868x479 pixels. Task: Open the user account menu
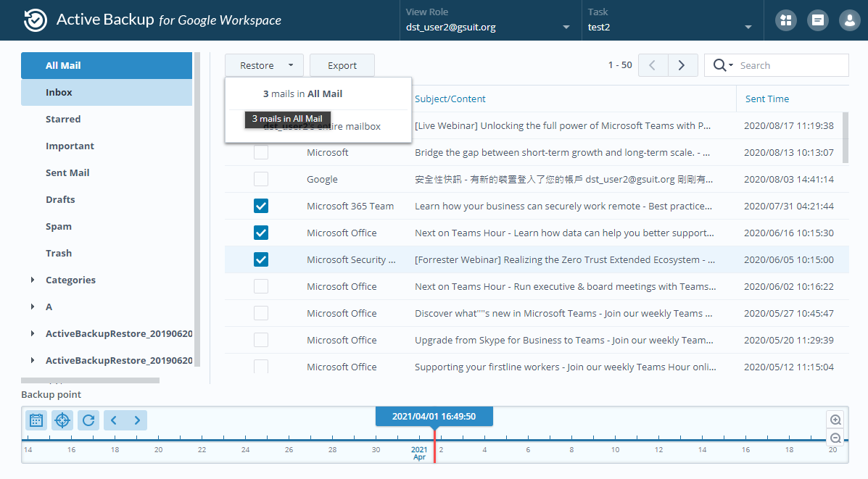(849, 20)
